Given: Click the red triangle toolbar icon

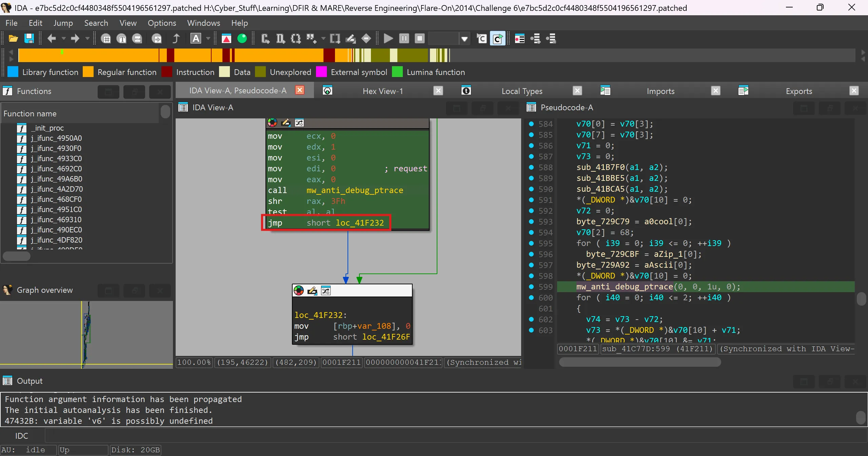Looking at the screenshot, I should click(x=226, y=39).
